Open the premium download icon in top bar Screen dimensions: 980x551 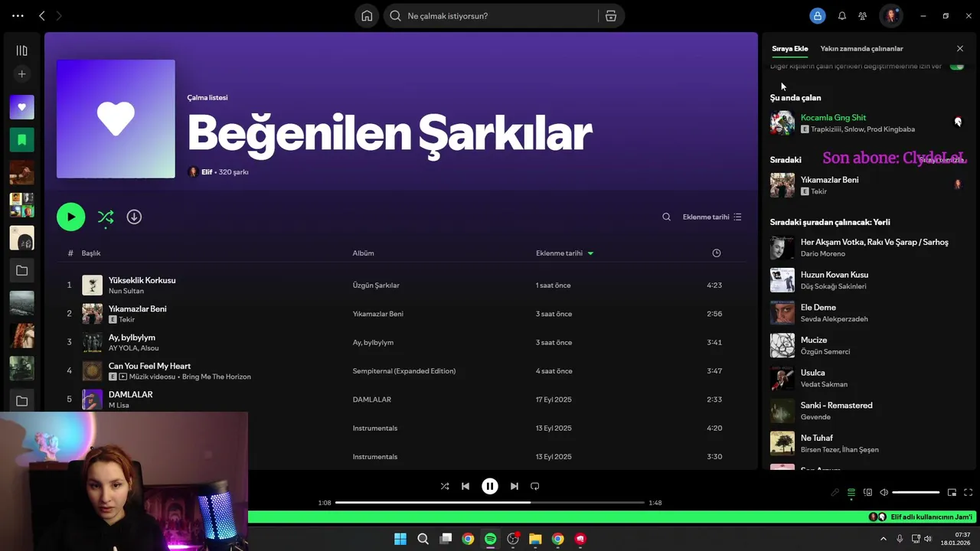(818, 16)
